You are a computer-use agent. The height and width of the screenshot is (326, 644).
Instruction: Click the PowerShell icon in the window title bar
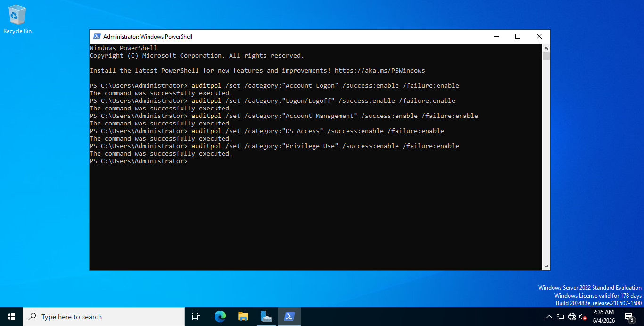97,36
